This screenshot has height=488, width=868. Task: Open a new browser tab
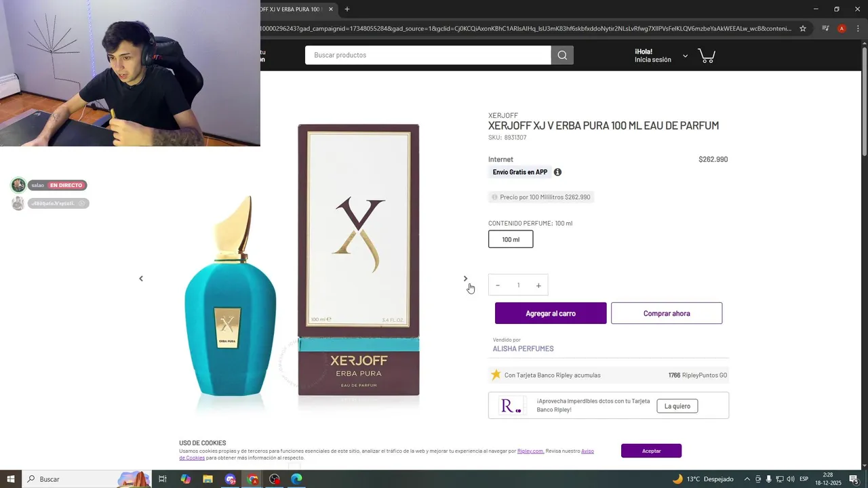347,9
